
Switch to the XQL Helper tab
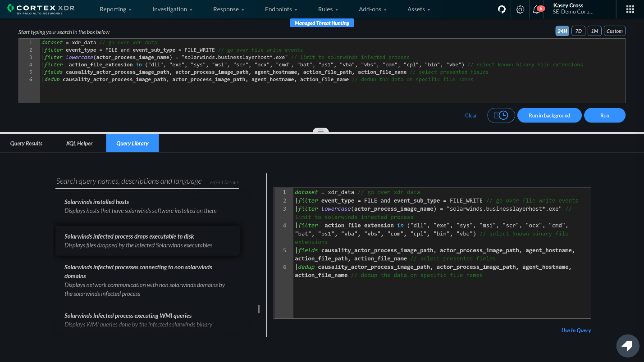tap(79, 143)
